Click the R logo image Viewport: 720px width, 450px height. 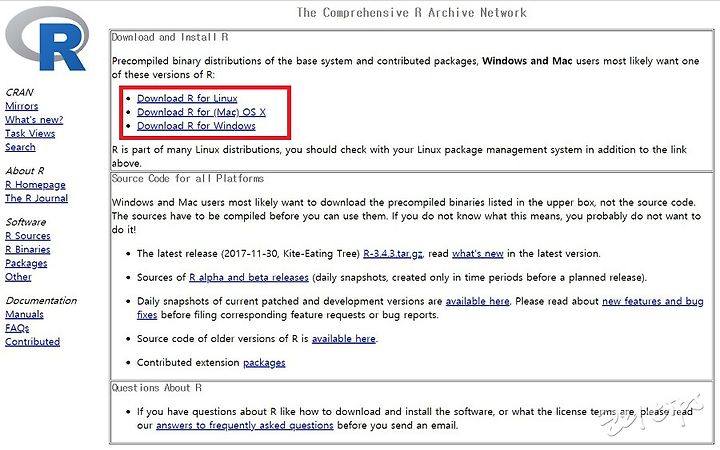point(47,39)
